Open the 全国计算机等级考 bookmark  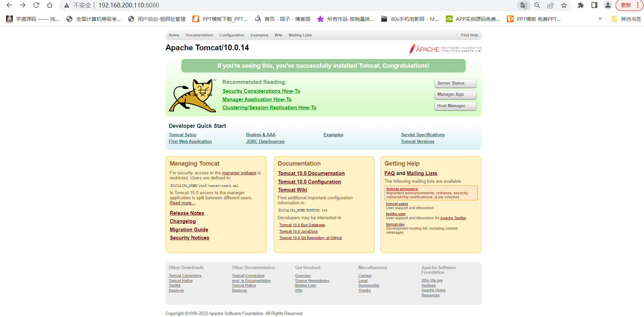click(93, 19)
